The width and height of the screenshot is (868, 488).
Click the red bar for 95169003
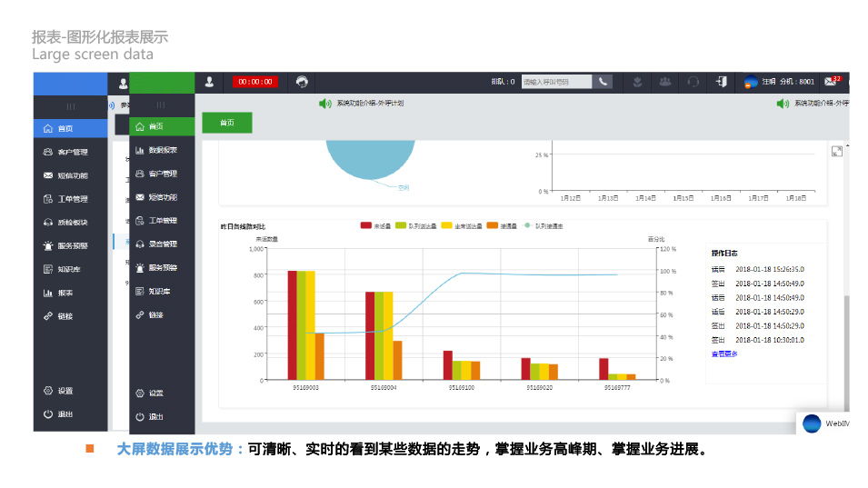point(293,325)
